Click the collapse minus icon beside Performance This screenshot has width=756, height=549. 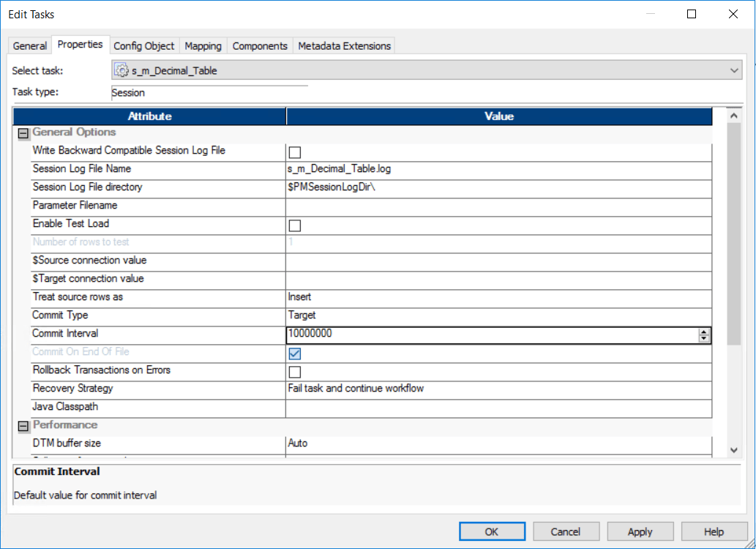pyautogui.click(x=23, y=425)
